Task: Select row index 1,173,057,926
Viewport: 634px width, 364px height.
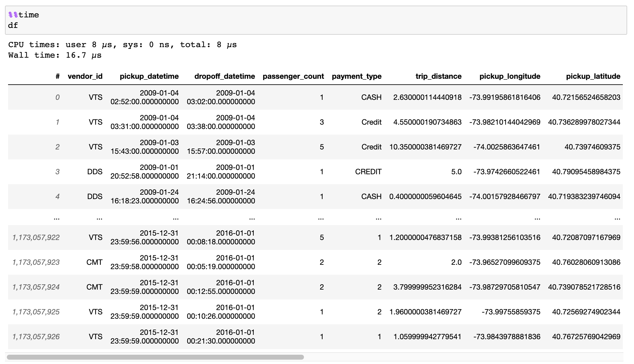Action: (36, 337)
